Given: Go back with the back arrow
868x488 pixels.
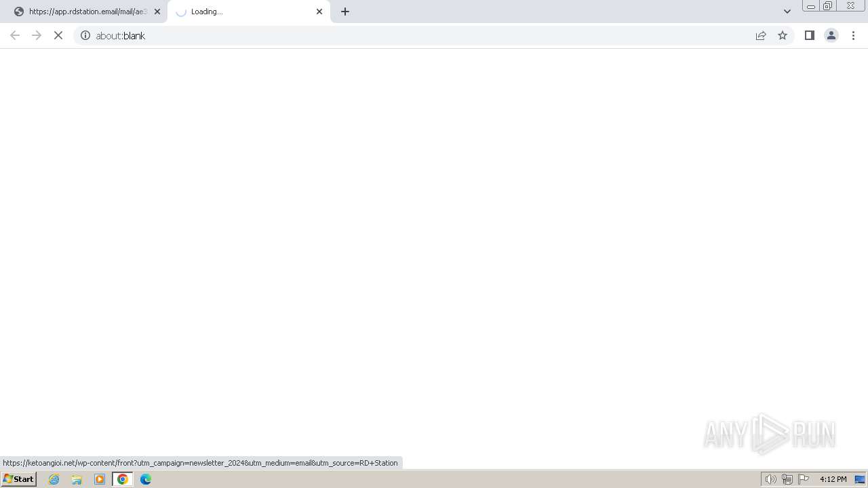Looking at the screenshot, I should pyautogui.click(x=15, y=35).
